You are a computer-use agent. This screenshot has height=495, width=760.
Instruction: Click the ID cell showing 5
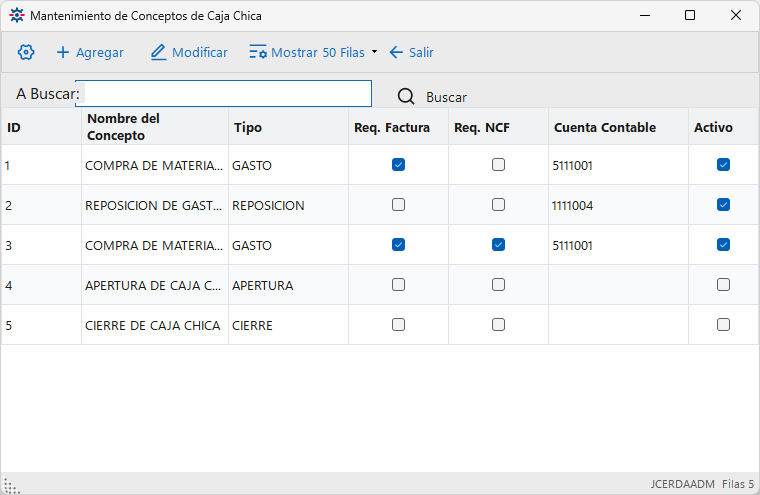(41, 325)
